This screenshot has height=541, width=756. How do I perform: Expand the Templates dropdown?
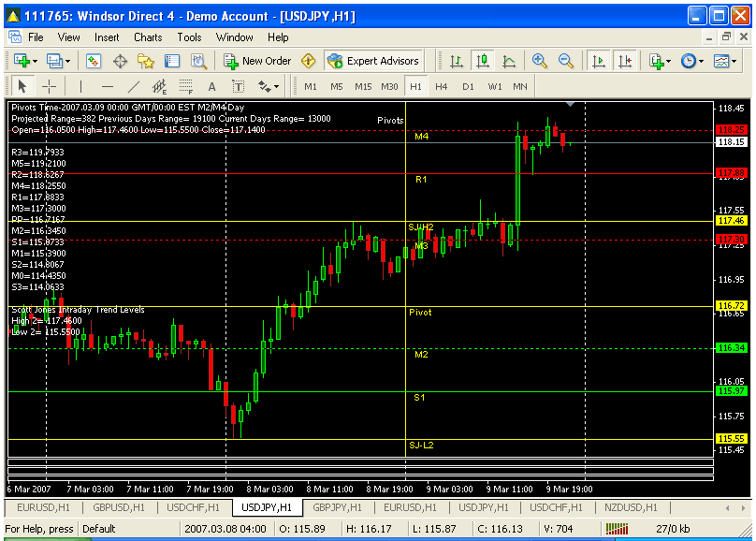724,61
